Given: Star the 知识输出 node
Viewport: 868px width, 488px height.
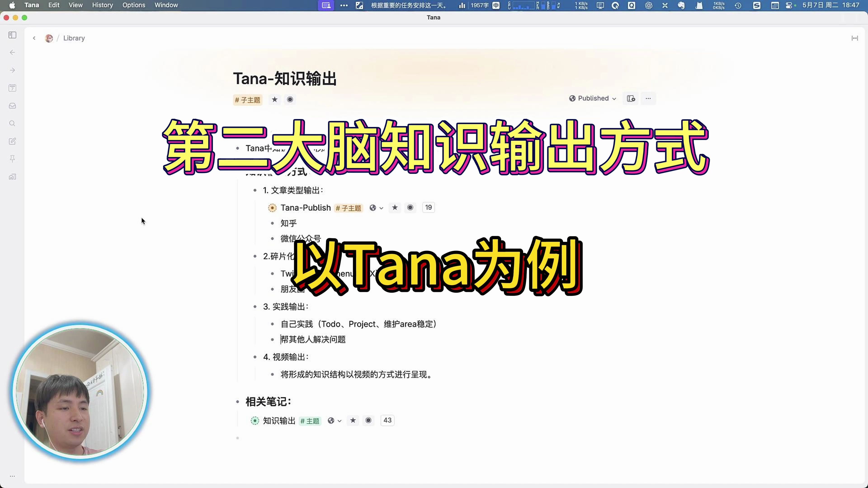Looking at the screenshot, I should (353, 420).
